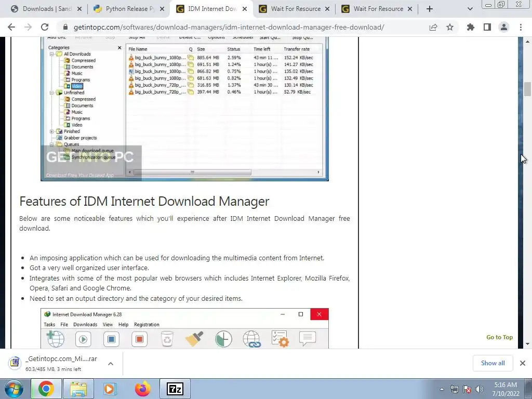
Task: Click Show all downloads button
Action: pyautogui.click(x=493, y=363)
